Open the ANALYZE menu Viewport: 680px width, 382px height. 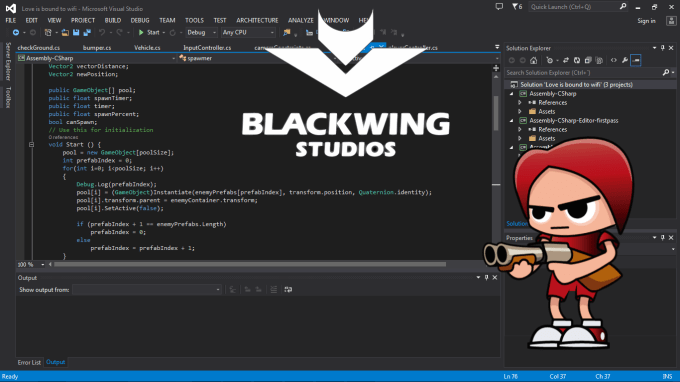click(x=301, y=20)
